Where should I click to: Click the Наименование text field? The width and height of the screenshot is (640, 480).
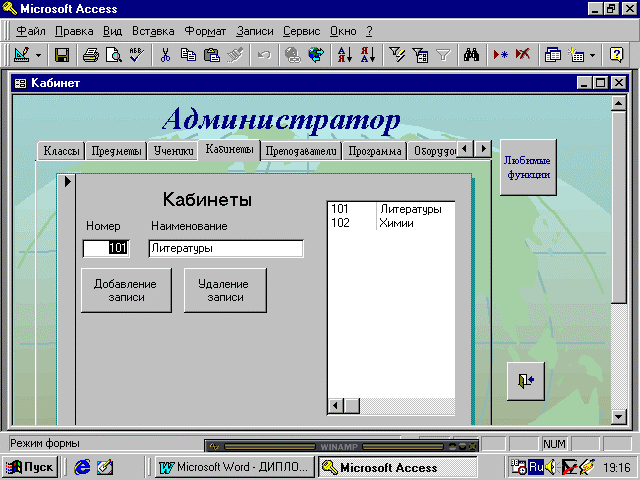click(225, 248)
